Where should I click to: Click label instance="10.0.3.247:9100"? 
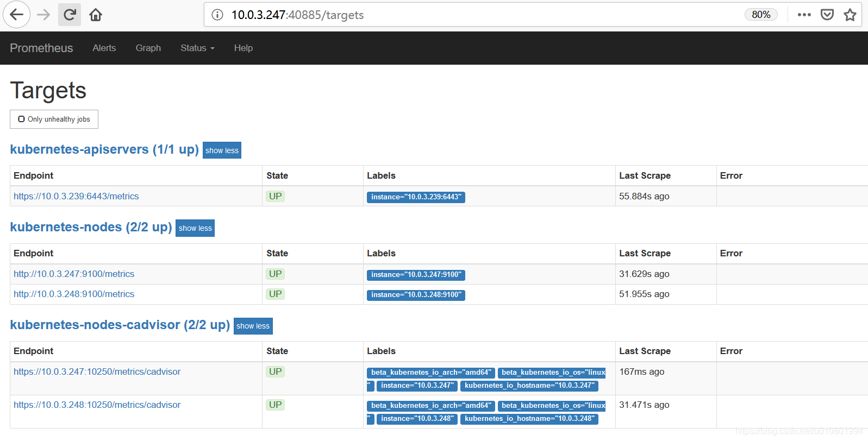coord(416,275)
